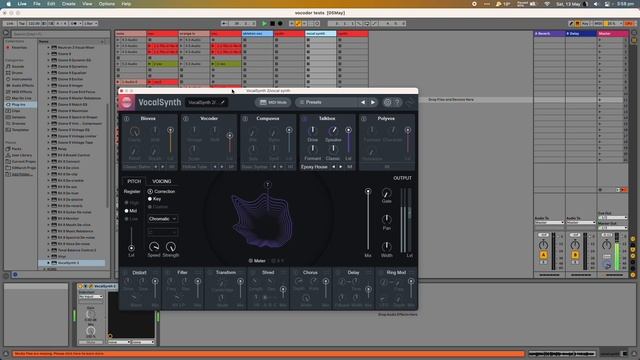Click the Talkbox Classic knob
This screenshot has width=640, height=360.
coord(333,149)
